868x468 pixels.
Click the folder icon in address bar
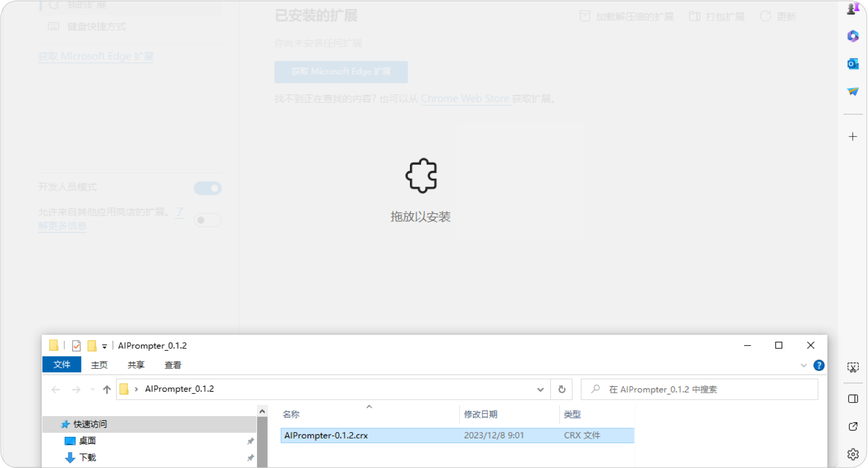click(x=124, y=389)
